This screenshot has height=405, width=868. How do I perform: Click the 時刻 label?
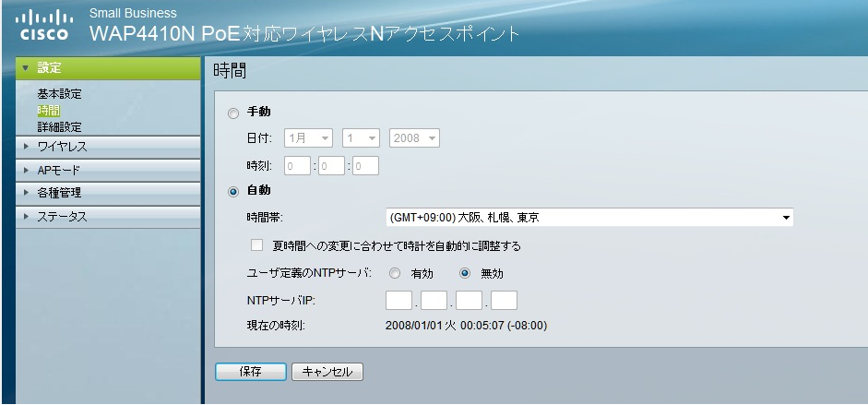tap(259, 165)
